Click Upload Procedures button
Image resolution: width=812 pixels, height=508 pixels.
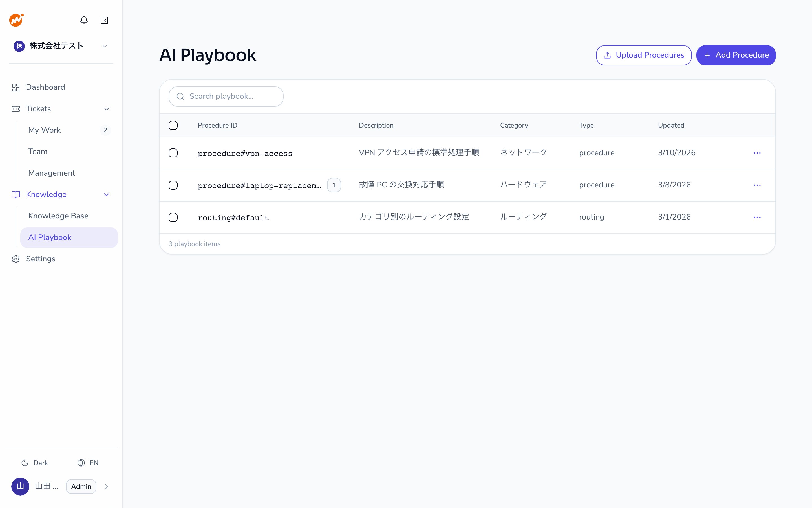[x=644, y=55]
